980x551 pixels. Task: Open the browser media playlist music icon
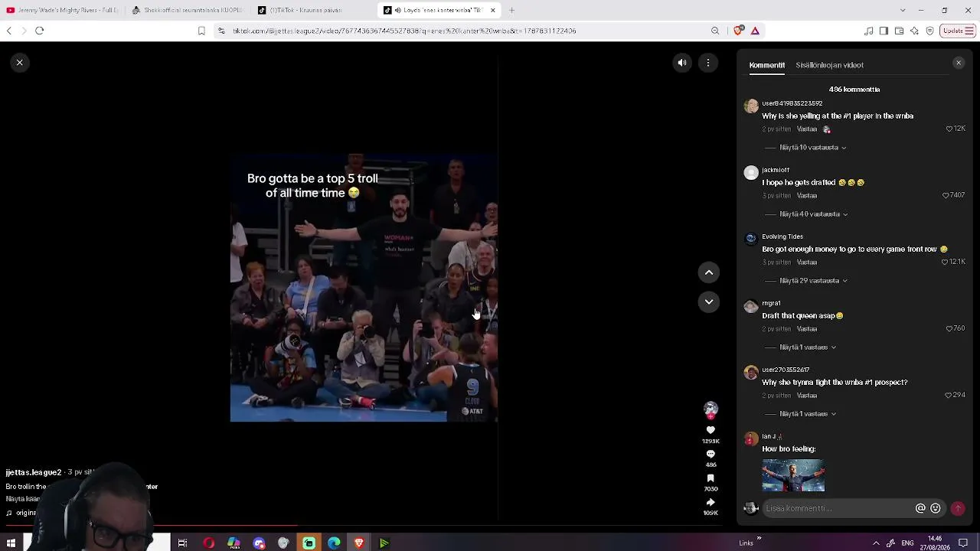click(868, 31)
